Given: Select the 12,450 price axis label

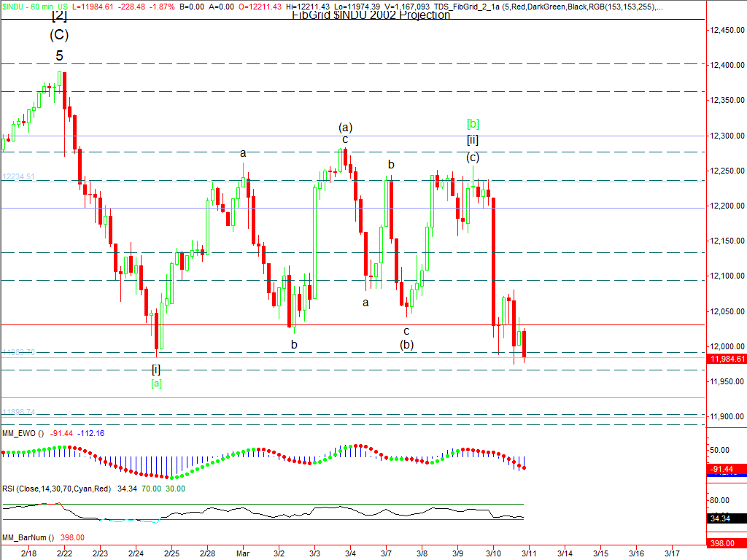Looking at the screenshot, I should [x=727, y=30].
